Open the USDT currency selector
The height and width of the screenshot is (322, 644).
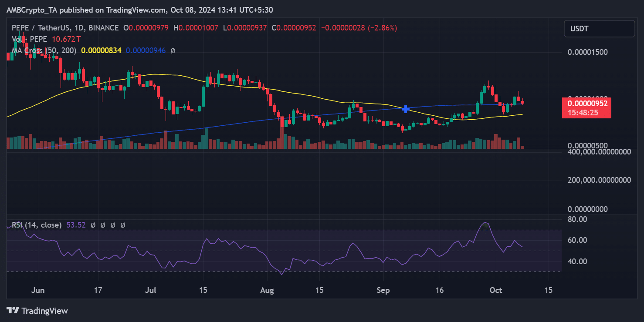click(x=599, y=29)
